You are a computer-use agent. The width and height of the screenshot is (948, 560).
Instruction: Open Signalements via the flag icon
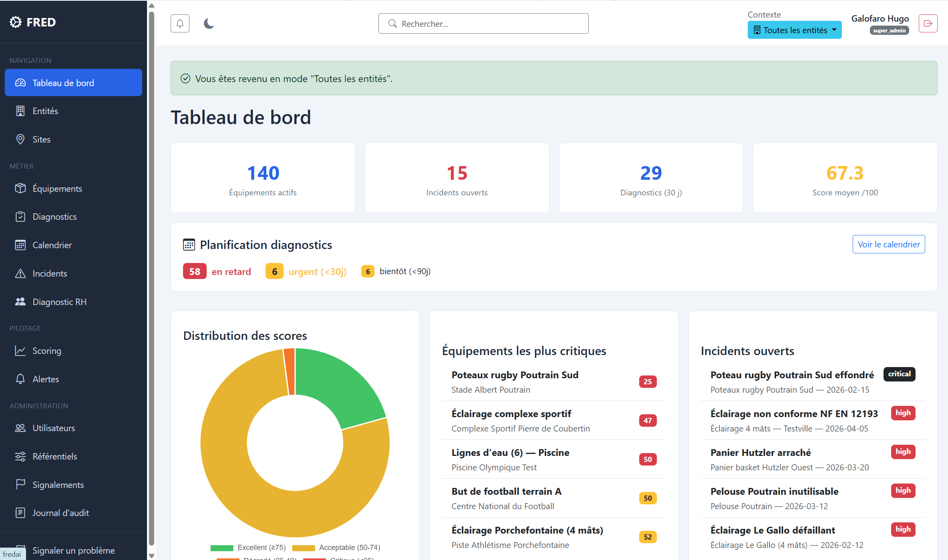coord(20,484)
